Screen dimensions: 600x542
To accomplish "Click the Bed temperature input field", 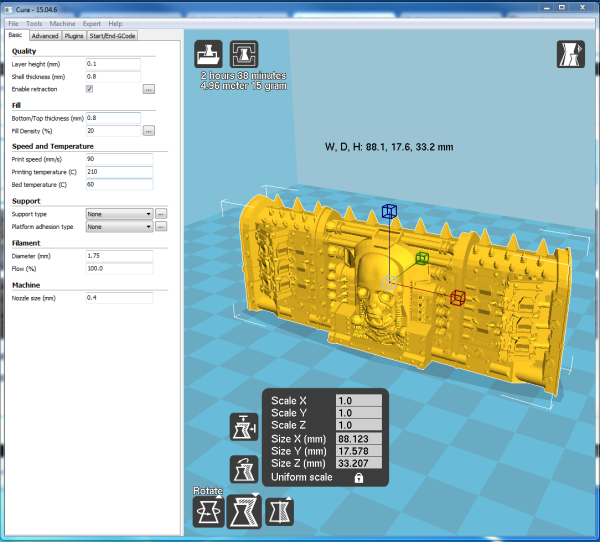I will 119,184.
